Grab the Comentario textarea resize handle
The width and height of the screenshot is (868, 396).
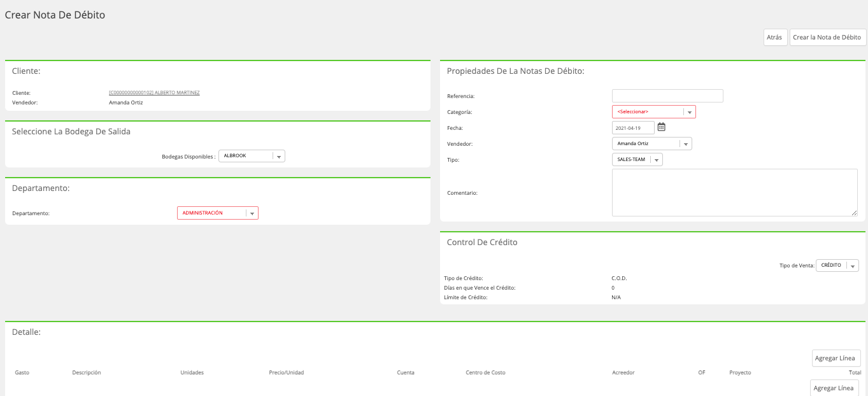coord(854,213)
